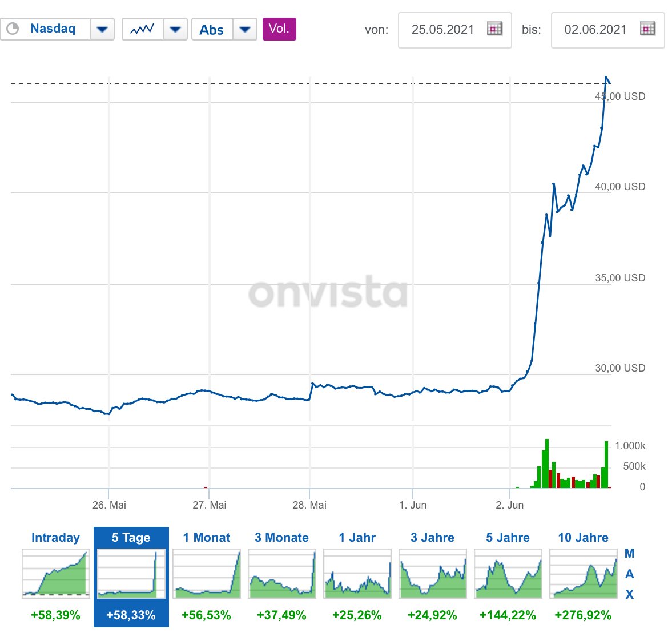The width and height of the screenshot is (672, 641).
Task: Expand the chart type dropdown arrow
Action: click(x=175, y=29)
